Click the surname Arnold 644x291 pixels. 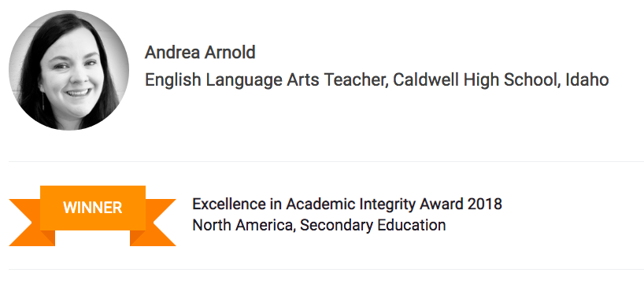[228, 53]
